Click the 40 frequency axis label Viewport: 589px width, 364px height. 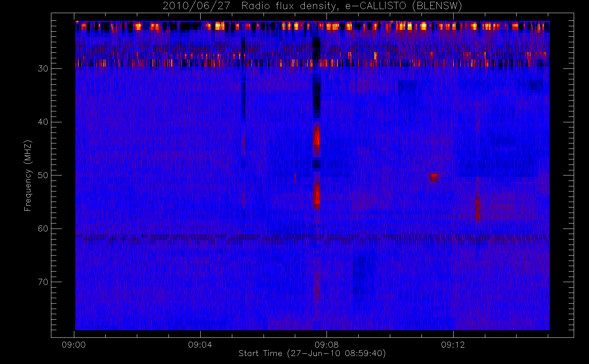click(43, 122)
